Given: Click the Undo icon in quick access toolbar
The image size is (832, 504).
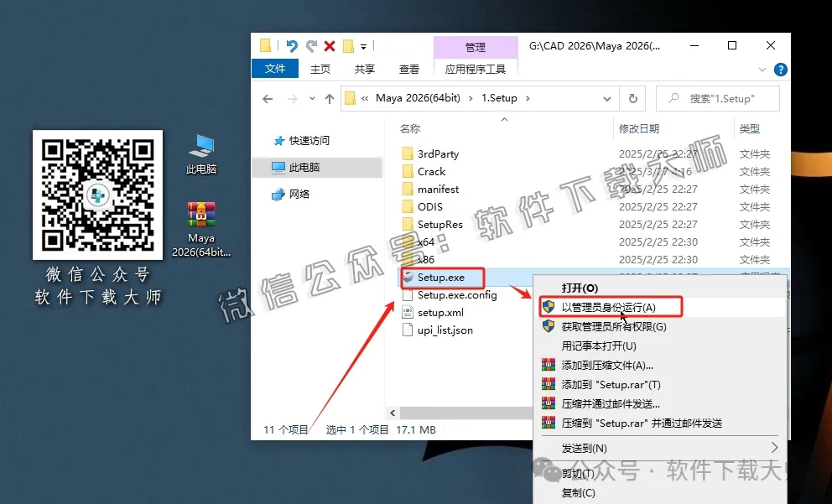Looking at the screenshot, I should tap(292, 45).
